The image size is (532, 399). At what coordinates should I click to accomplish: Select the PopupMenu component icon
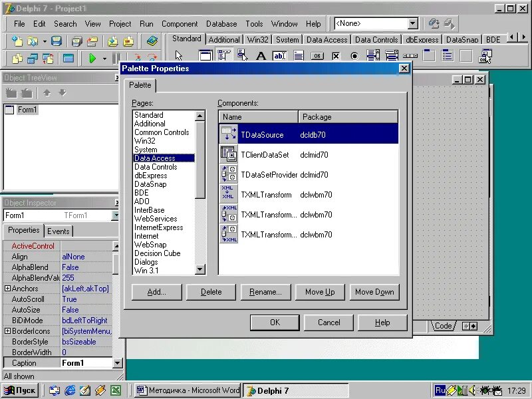coord(243,56)
